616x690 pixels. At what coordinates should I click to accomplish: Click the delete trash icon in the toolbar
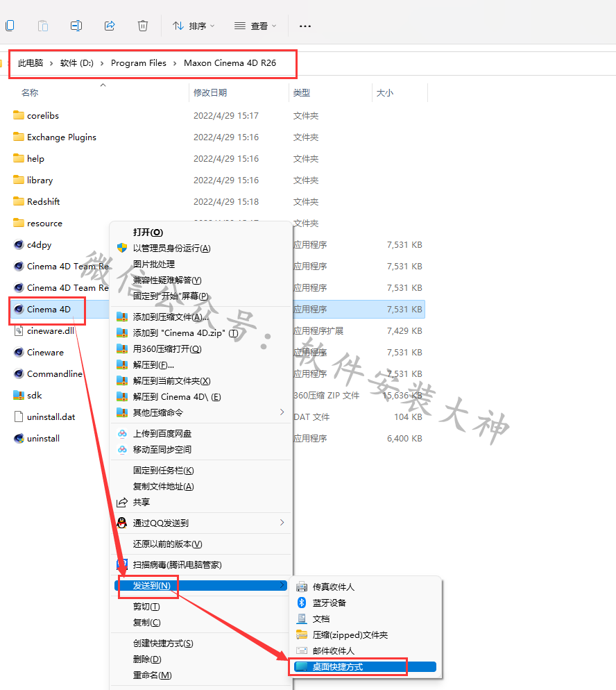142,26
